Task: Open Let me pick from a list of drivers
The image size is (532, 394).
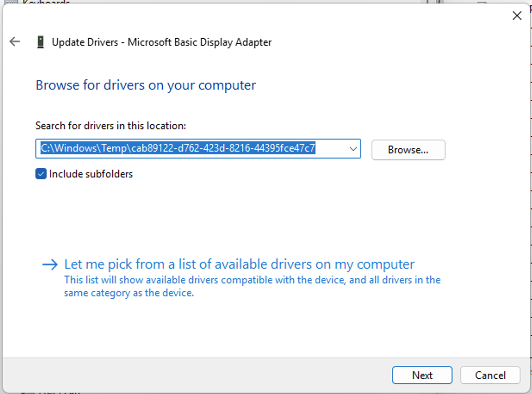Action: point(239,264)
